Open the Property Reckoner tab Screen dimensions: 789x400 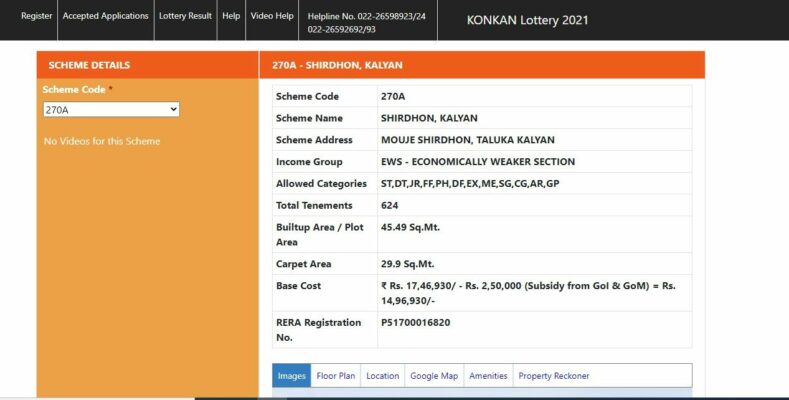tap(553, 376)
